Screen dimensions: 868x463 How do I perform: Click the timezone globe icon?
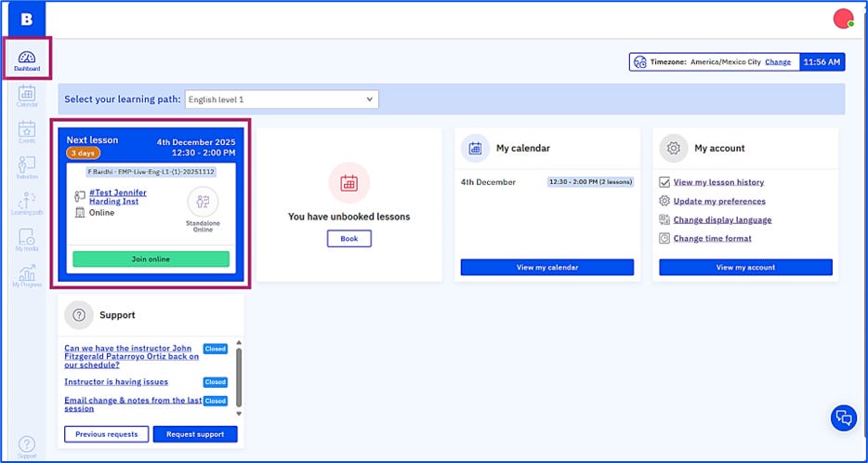click(640, 62)
